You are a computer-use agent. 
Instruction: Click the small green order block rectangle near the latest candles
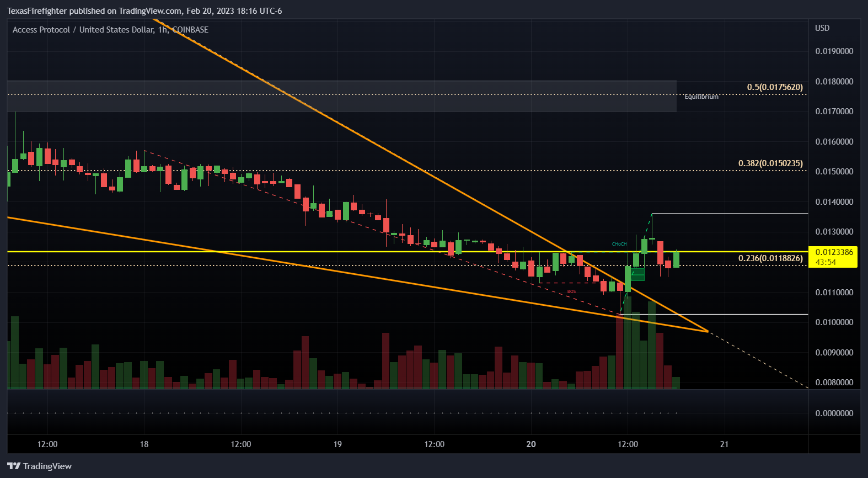(x=637, y=274)
